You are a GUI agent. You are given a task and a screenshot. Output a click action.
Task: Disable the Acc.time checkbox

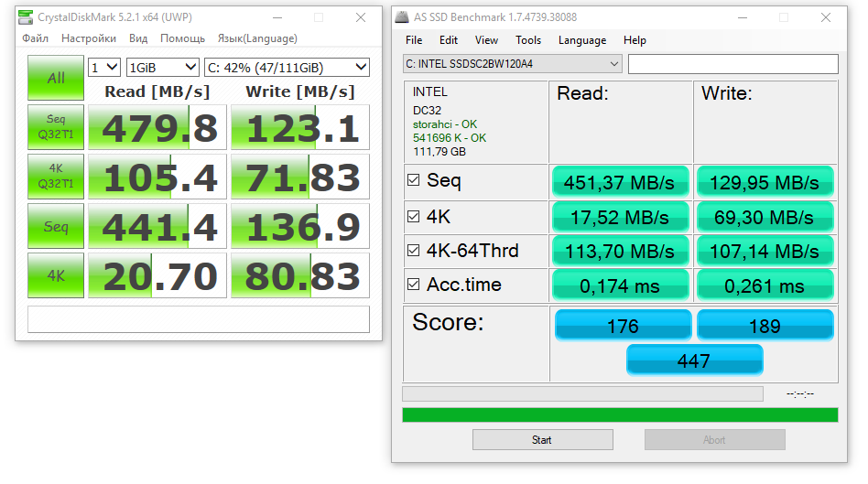[x=414, y=285]
